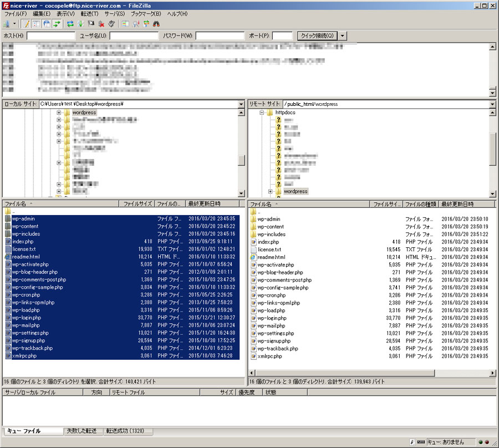499x448 pixels.
Task: Click the process queue toggle icon
Action: pos(80,24)
